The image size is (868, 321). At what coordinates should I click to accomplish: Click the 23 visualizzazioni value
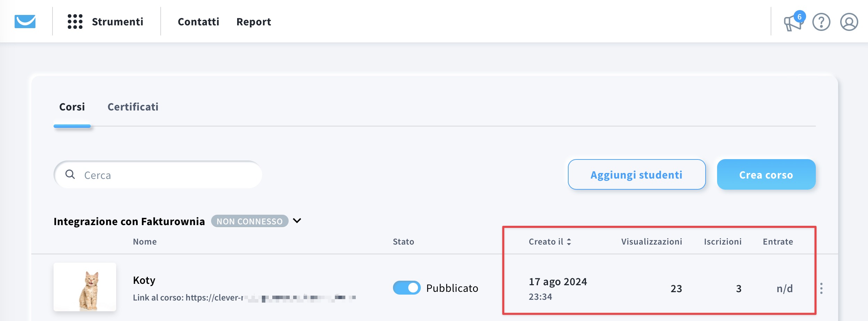676,289
